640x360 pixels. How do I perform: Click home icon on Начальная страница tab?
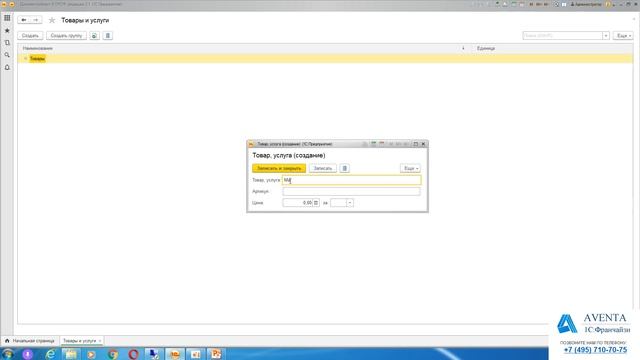pyautogui.click(x=7, y=340)
